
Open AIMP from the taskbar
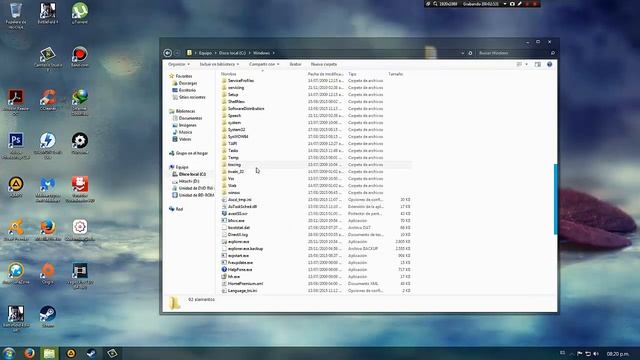(x=71, y=353)
